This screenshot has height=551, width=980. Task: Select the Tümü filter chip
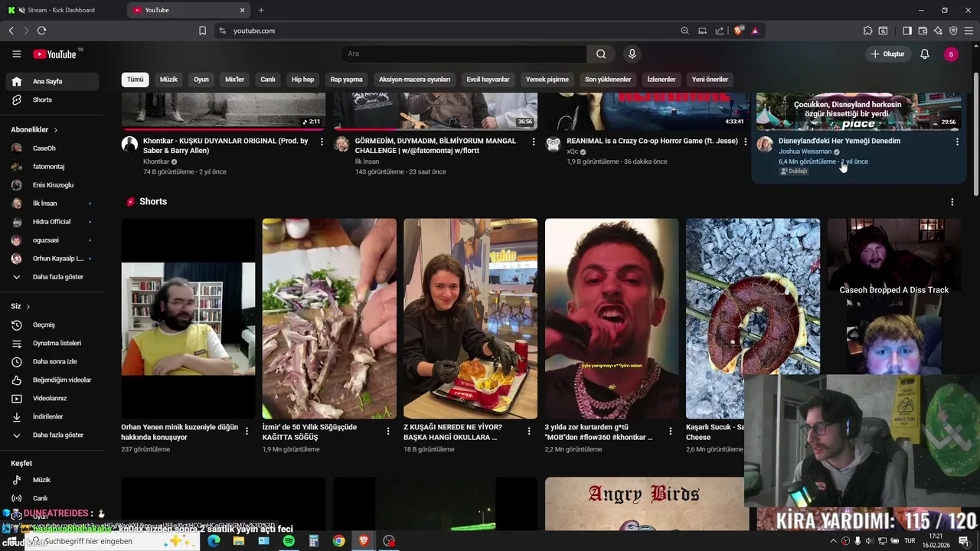(x=136, y=80)
